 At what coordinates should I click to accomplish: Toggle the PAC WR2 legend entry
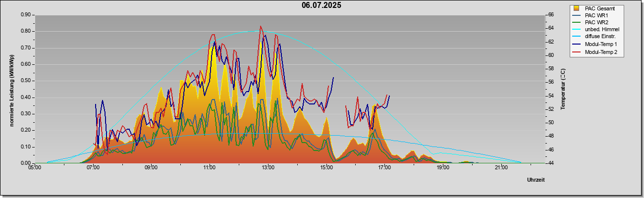coord(596,23)
